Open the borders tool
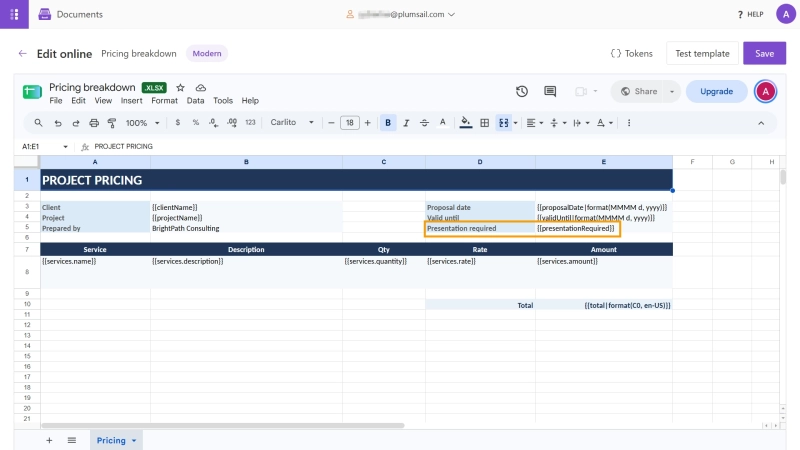 coord(485,123)
